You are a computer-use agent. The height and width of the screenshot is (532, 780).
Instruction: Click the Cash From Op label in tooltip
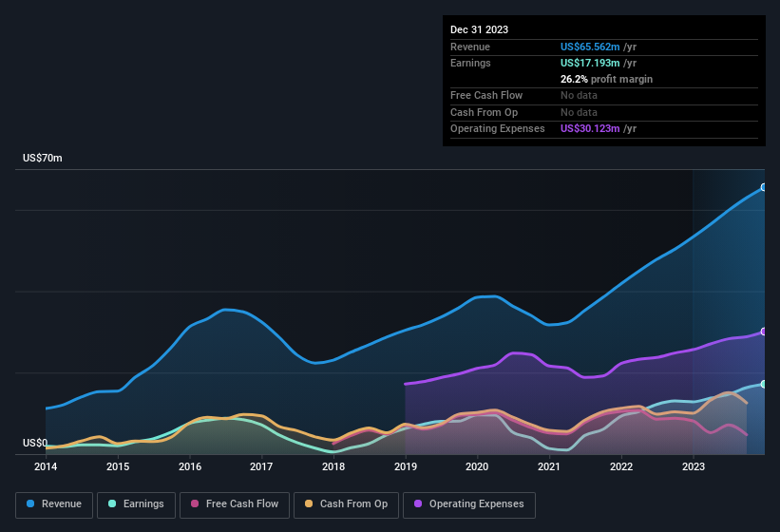484,112
